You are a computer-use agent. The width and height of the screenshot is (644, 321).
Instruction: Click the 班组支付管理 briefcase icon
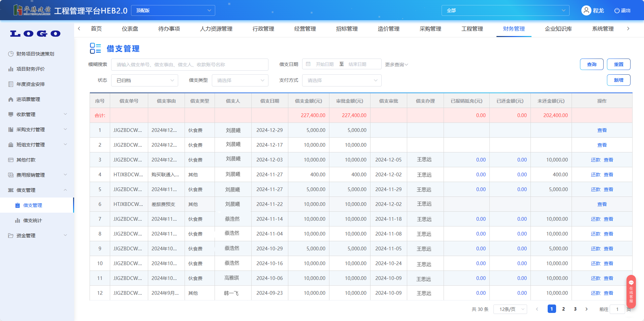click(11, 145)
